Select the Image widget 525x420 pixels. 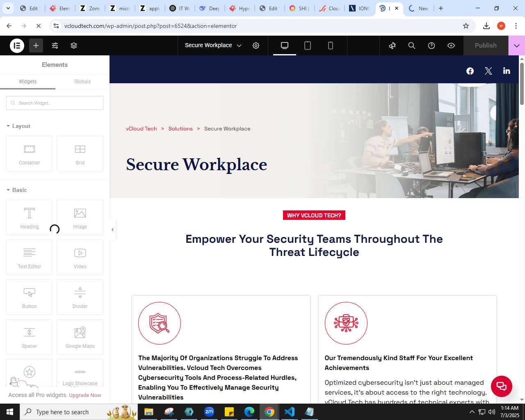click(x=80, y=217)
